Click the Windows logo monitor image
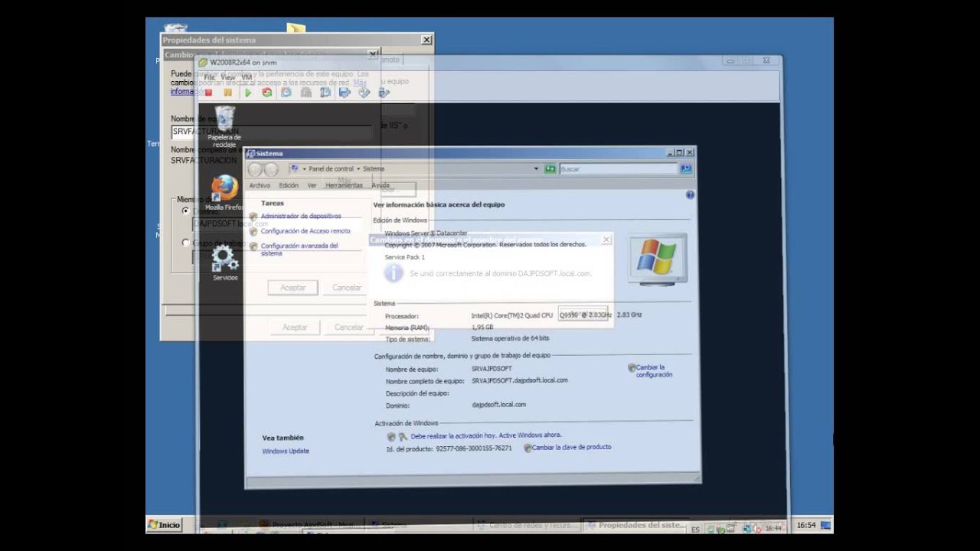Viewport: 980px width, 551px height. click(658, 259)
